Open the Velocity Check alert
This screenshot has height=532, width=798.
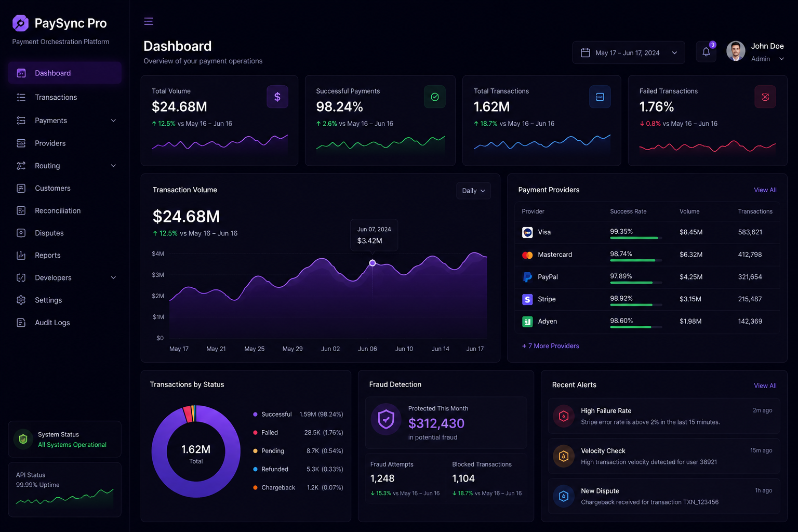664,456
